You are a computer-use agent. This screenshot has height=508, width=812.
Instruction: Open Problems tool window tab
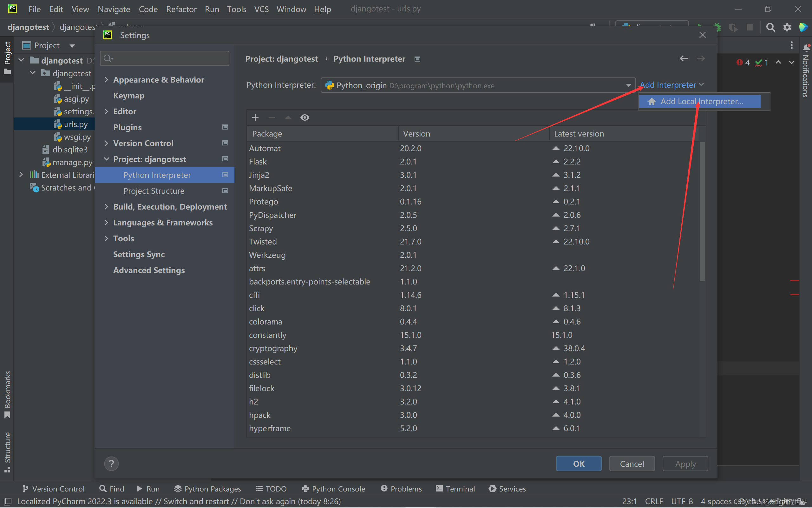[401, 489]
